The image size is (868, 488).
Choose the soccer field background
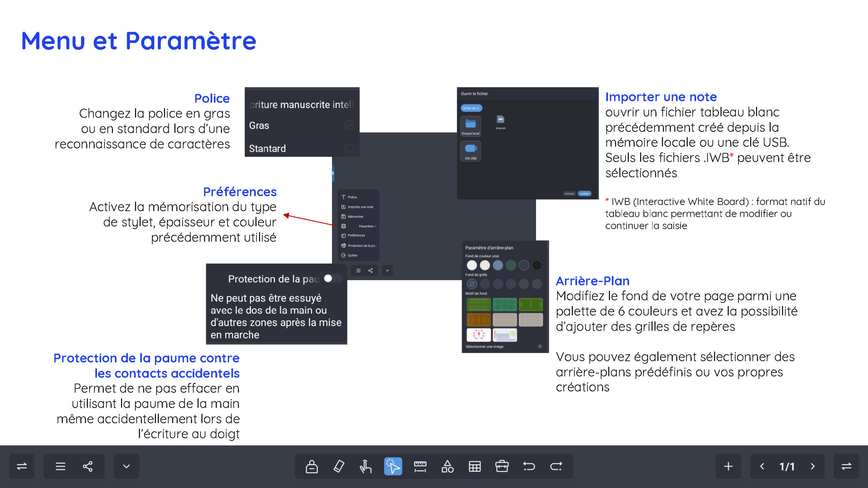(531, 305)
